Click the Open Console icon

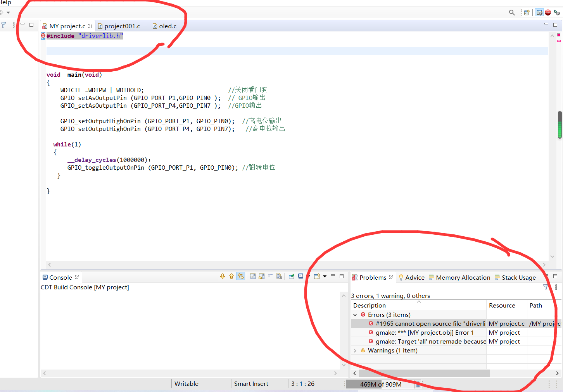[317, 276]
